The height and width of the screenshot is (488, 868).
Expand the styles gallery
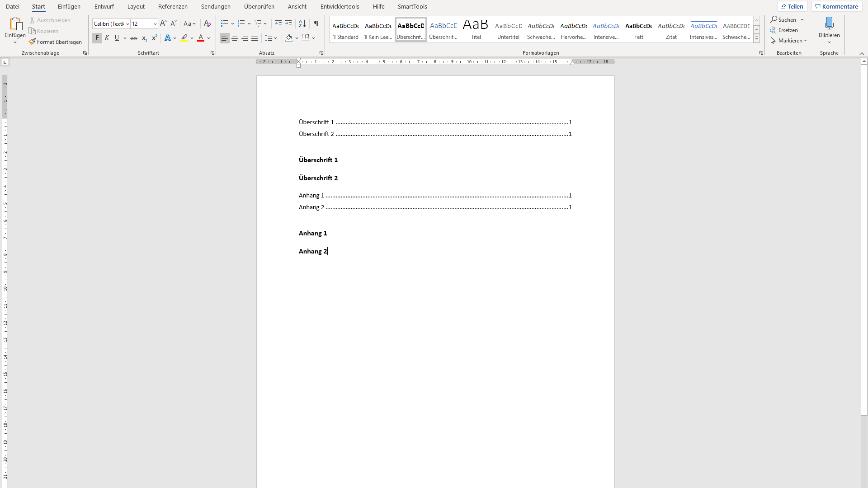(x=756, y=38)
